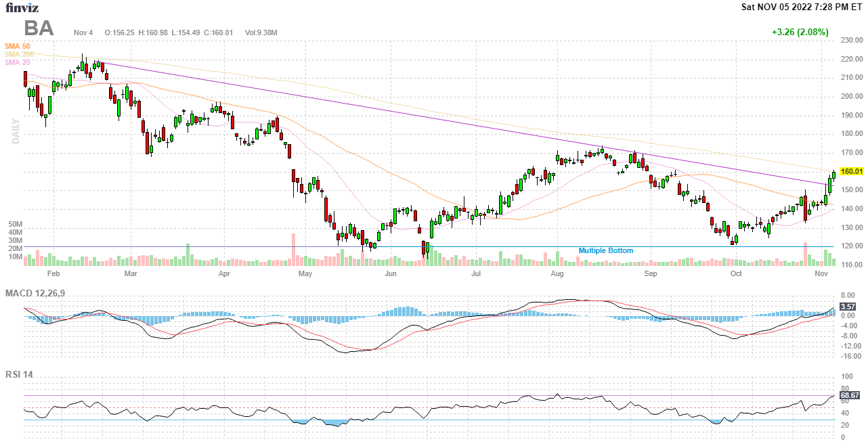The image size is (868, 448).
Task: Select the SMA 50 legend label
Action: pyautogui.click(x=17, y=46)
